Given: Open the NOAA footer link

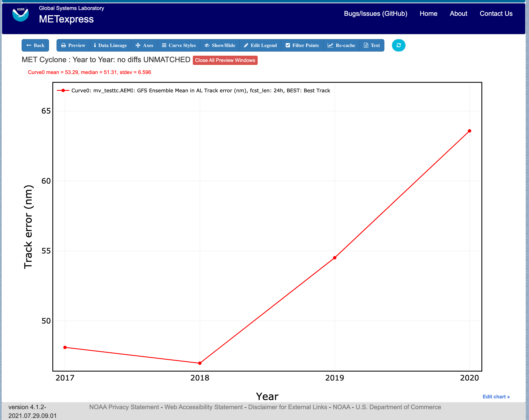Looking at the screenshot, I should (x=341, y=407).
